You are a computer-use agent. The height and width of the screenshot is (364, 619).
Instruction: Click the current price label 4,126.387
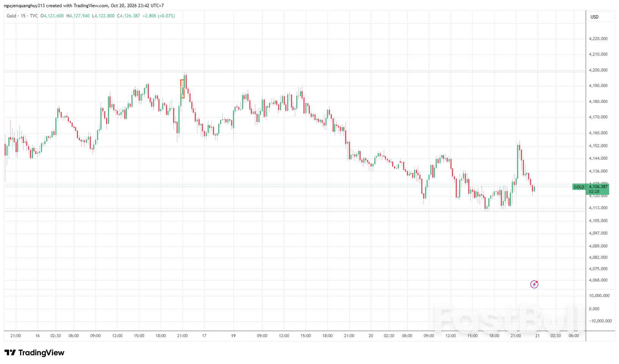(x=598, y=187)
